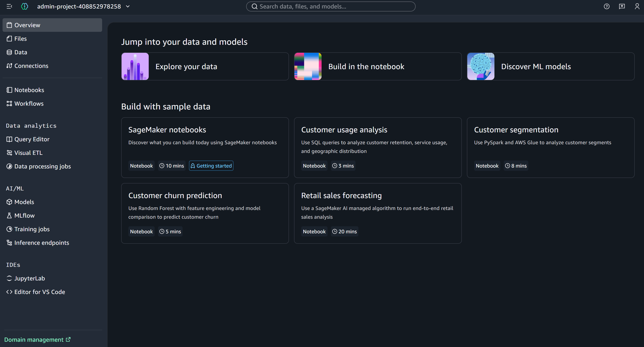The width and height of the screenshot is (644, 347).
Task: Open Training jobs in the sidebar
Action: point(52,229)
